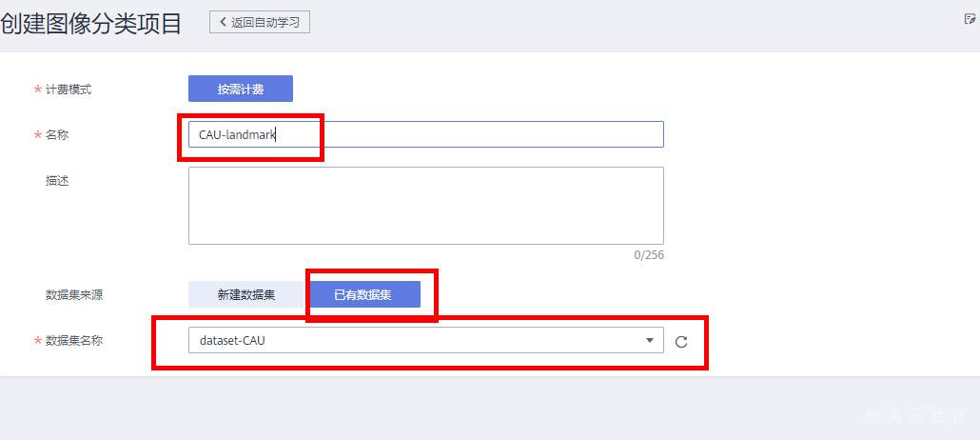980x440 pixels.
Task: Click the 描述 field label
Action: click(57, 180)
